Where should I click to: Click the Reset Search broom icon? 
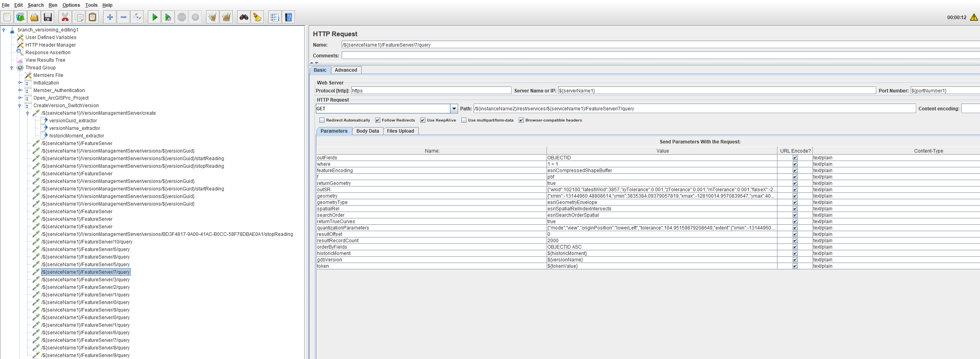coord(258,17)
